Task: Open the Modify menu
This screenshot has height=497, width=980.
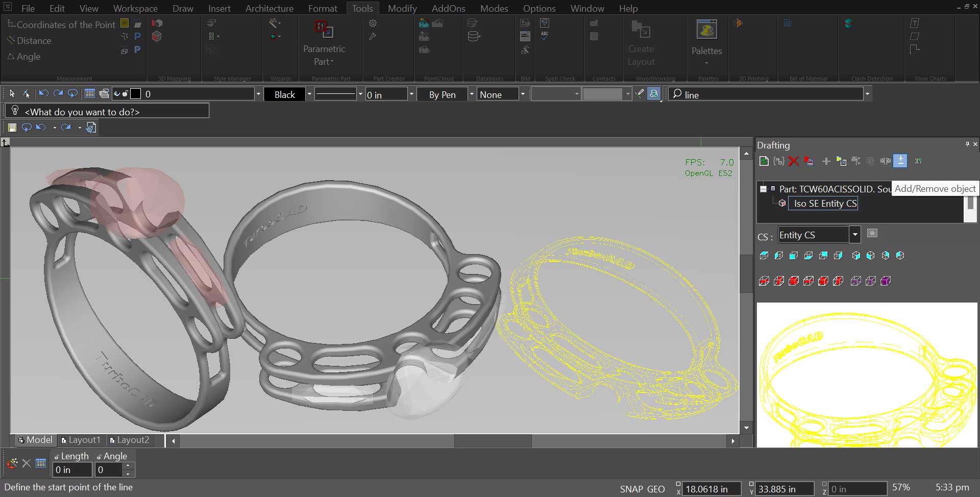Action: pyautogui.click(x=402, y=8)
